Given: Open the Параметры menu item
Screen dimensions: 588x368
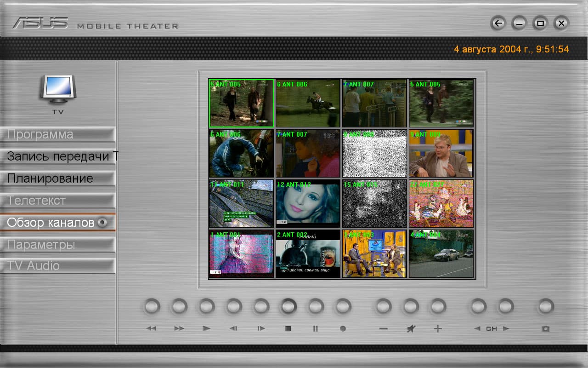Looking at the screenshot, I should click(57, 244).
